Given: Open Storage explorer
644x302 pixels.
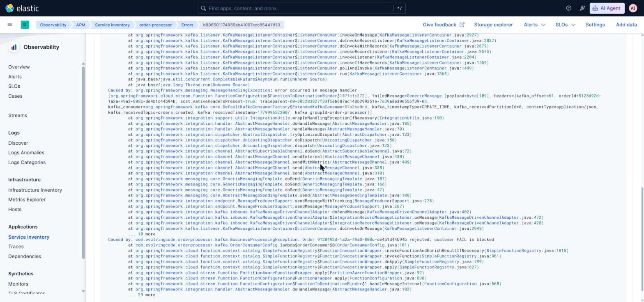Looking at the screenshot, I should pos(493,25).
